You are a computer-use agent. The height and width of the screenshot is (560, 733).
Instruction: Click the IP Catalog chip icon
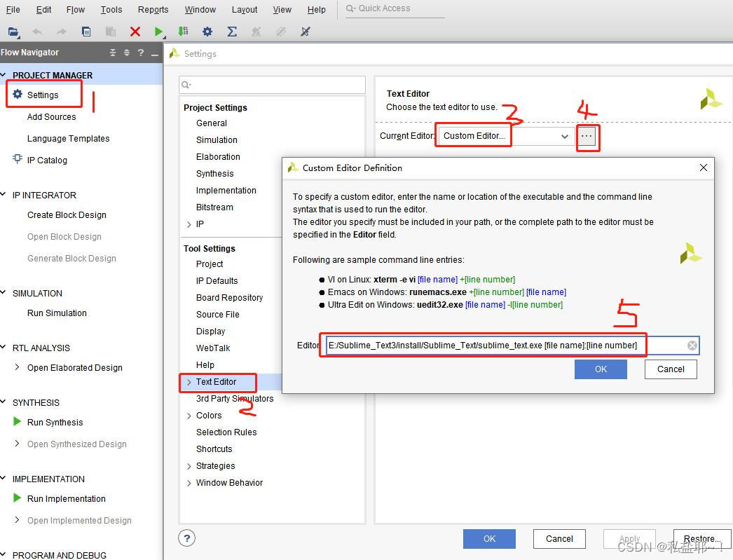coord(18,159)
